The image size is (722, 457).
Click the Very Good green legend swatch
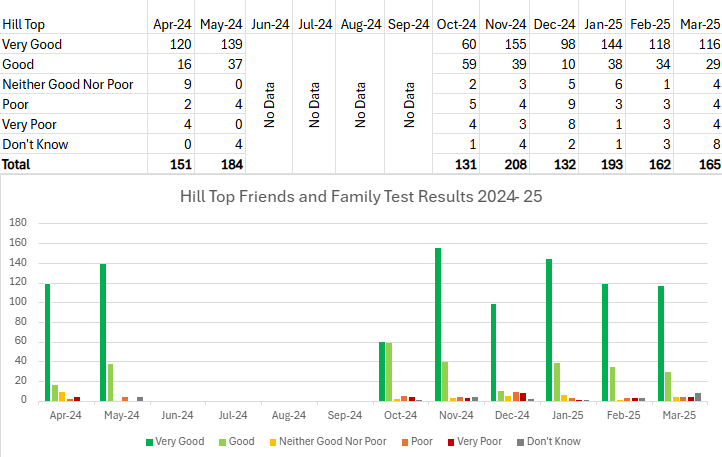click(x=150, y=441)
